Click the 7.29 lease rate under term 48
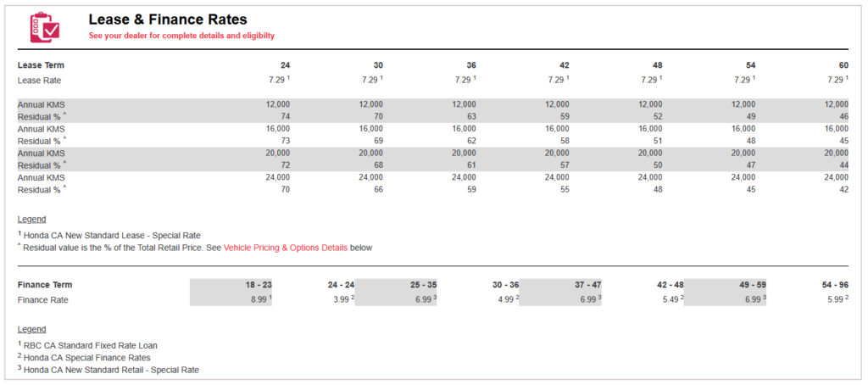The image size is (868, 385). [651, 81]
